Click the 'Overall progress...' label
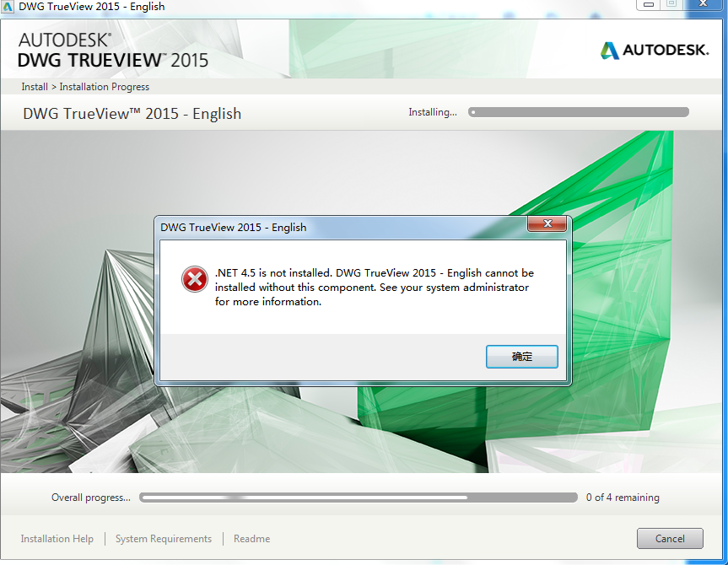The height and width of the screenshot is (565, 728). 91,498
